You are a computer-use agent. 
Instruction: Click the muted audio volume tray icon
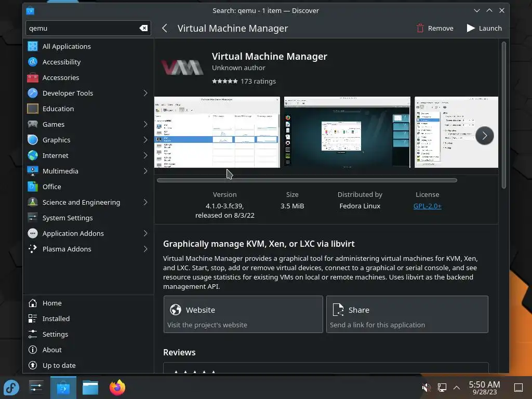(426, 388)
